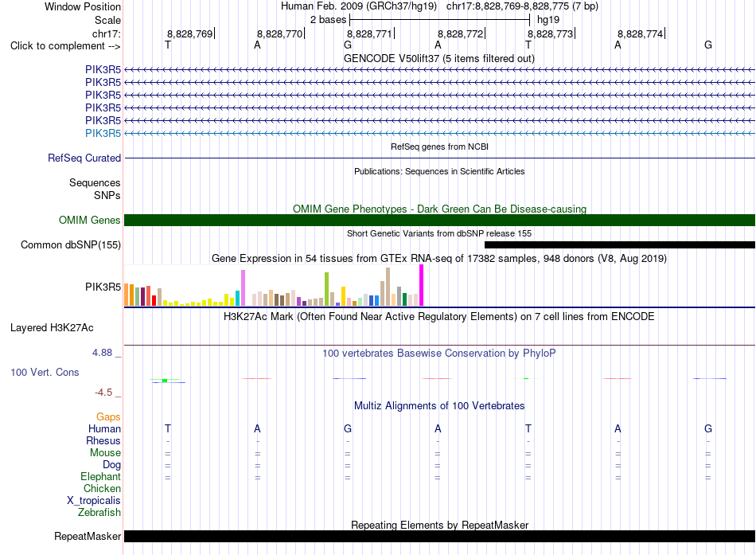Viewport: 756px width, 555px height.
Task: Select the X_tropicalis species label
Action: click(94, 501)
